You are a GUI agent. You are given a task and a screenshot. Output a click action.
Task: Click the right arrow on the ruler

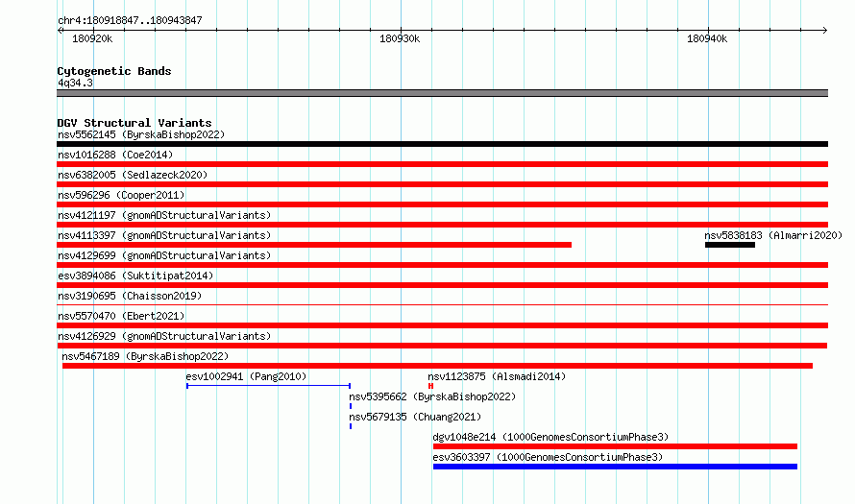tap(825, 31)
